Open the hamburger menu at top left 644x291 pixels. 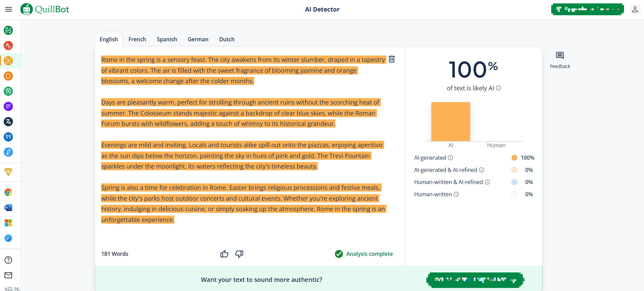coord(9,9)
